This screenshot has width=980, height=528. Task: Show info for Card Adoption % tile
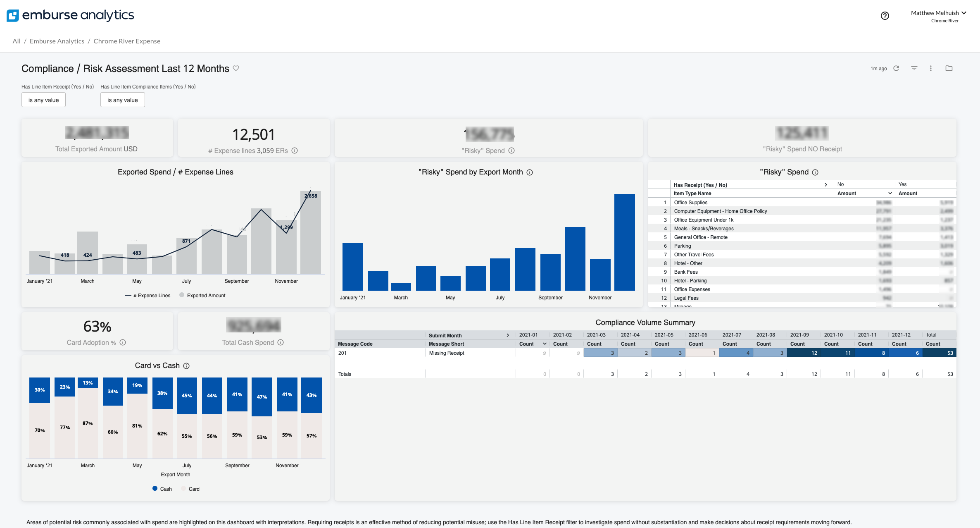pos(123,342)
